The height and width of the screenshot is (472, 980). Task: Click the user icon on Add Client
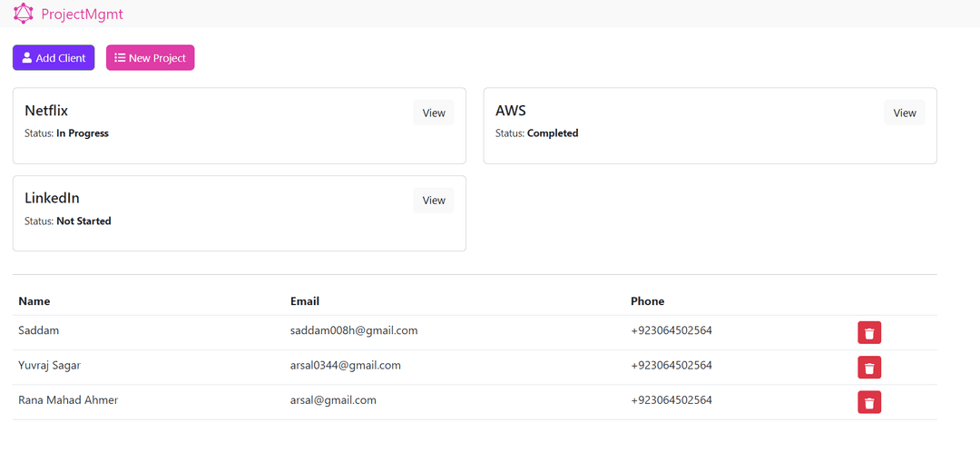(x=27, y=57)
